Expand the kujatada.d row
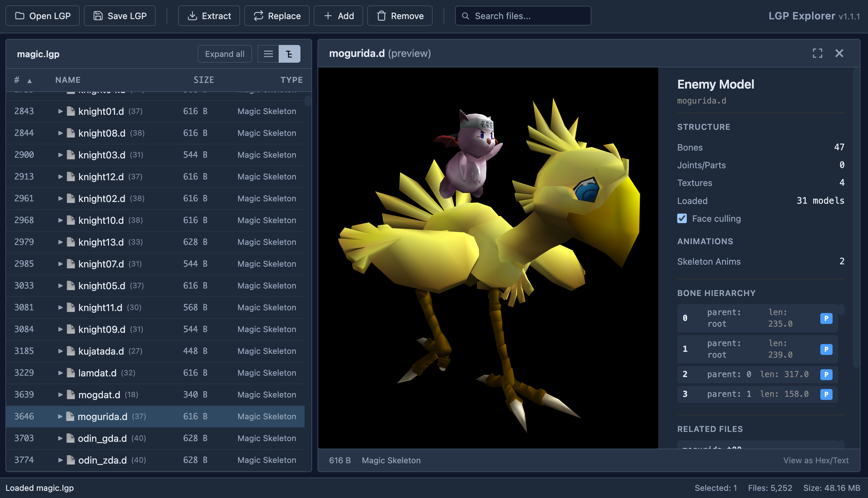 [60, 351]
